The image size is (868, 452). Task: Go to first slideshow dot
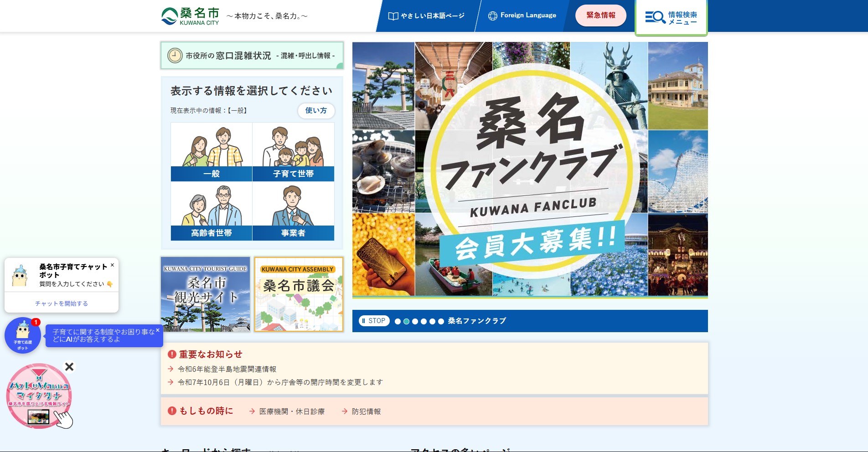pyautogui.click(x=398, y=321)
